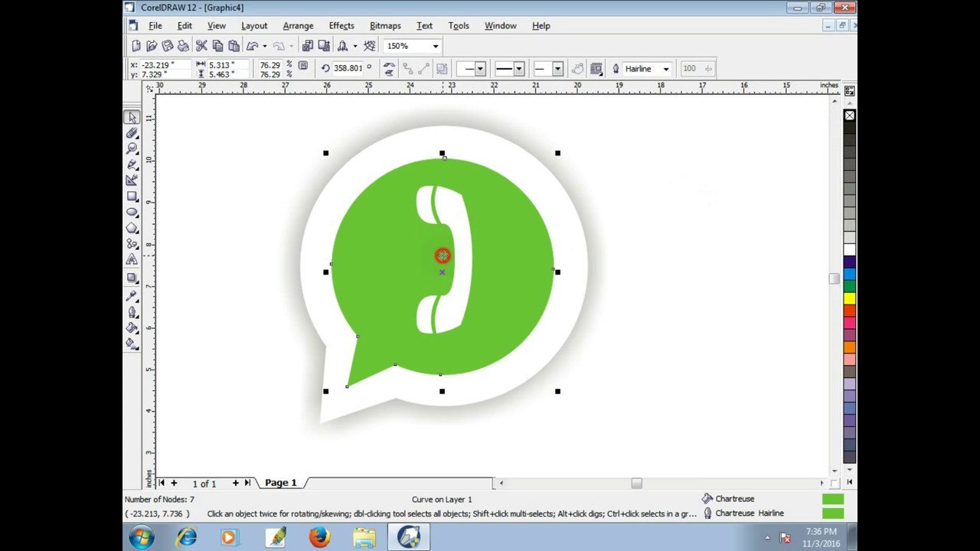The height and width of the screenshot is (551, 980).
Task: Select the Polygon tool
Action: point(132,229)
